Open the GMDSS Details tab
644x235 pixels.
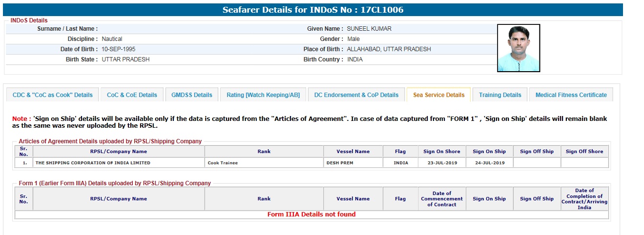point(192,95)
